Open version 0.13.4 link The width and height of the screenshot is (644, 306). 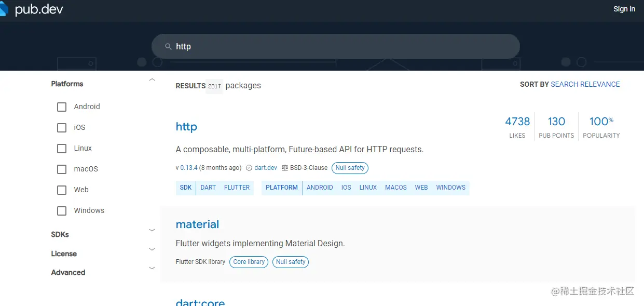tap(189, 168)
